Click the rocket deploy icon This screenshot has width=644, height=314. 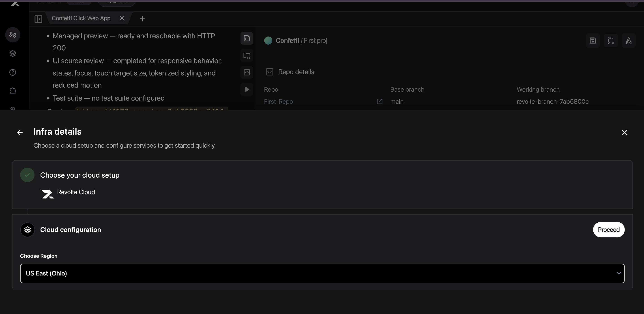point(629,41)
